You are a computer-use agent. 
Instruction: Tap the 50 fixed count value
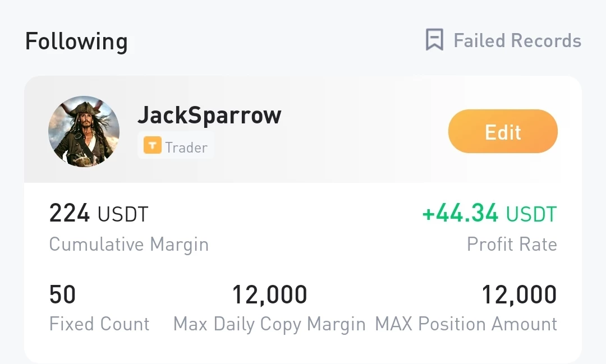coord(62,294)
